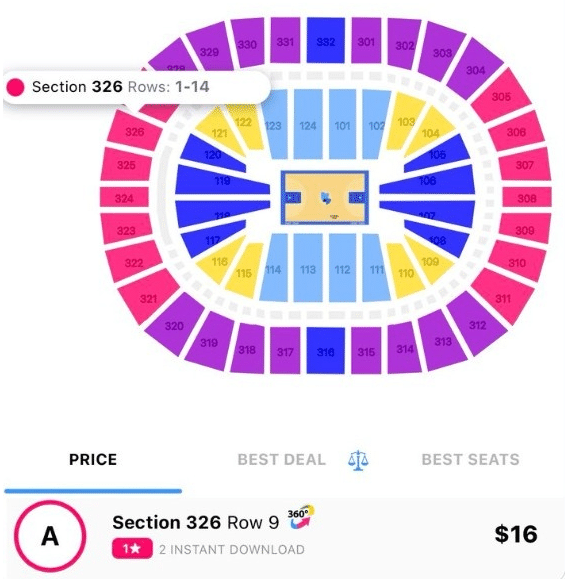The height and width of the screenshot is (579, 565).
Task: Click the $16 price
Action: pyautogui.click(x=516, y=534)
